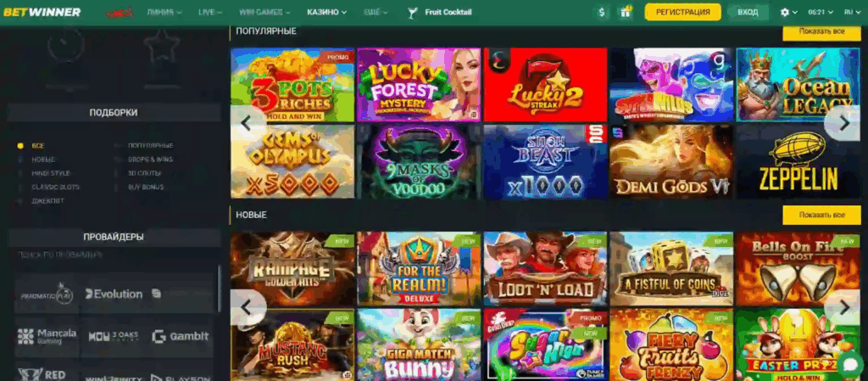Select the Gambit provider logo
868x381 pixels.
click(181, 336)
